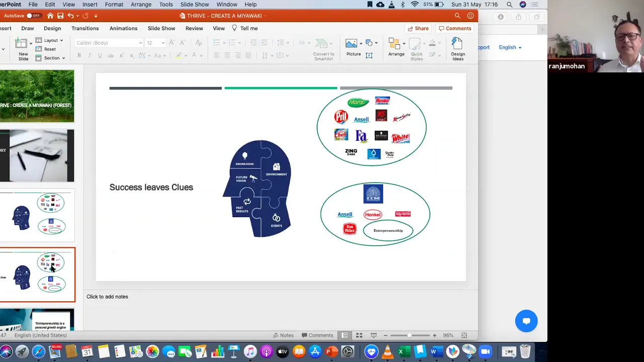Open the Transitions ribbon tab
Screen dimensions: 644x362
coord(85,29)
